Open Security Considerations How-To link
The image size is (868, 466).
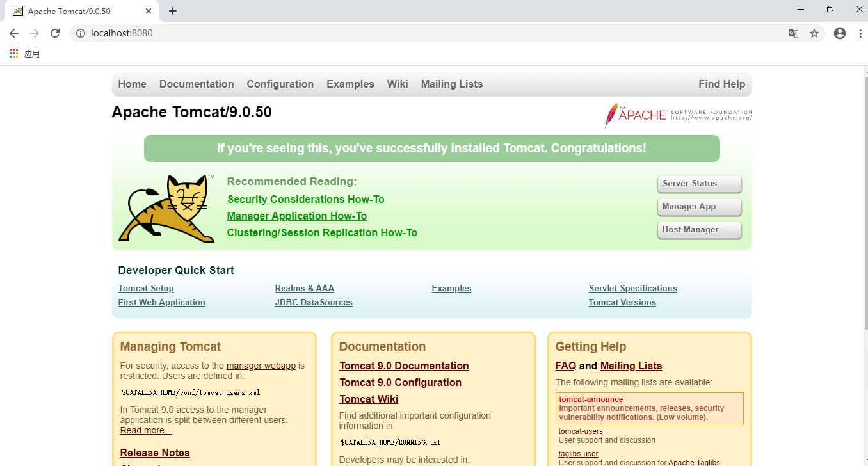(306, 199)
